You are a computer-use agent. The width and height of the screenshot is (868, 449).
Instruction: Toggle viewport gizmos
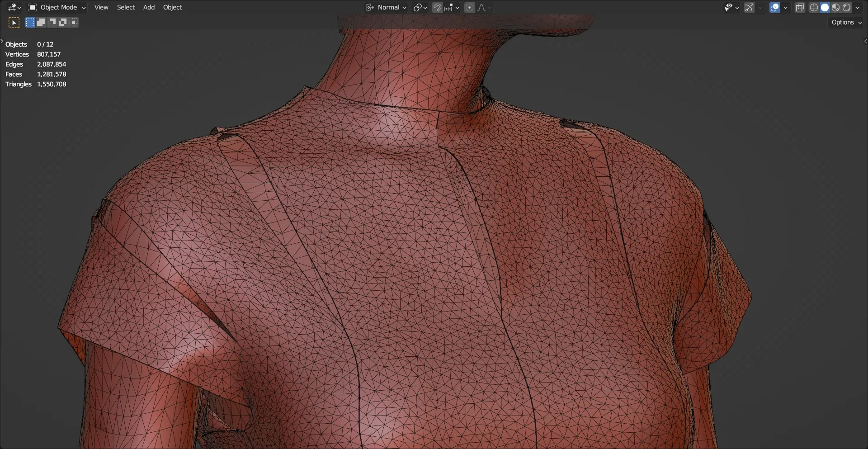pyautogui.click(x=749, y=7)
